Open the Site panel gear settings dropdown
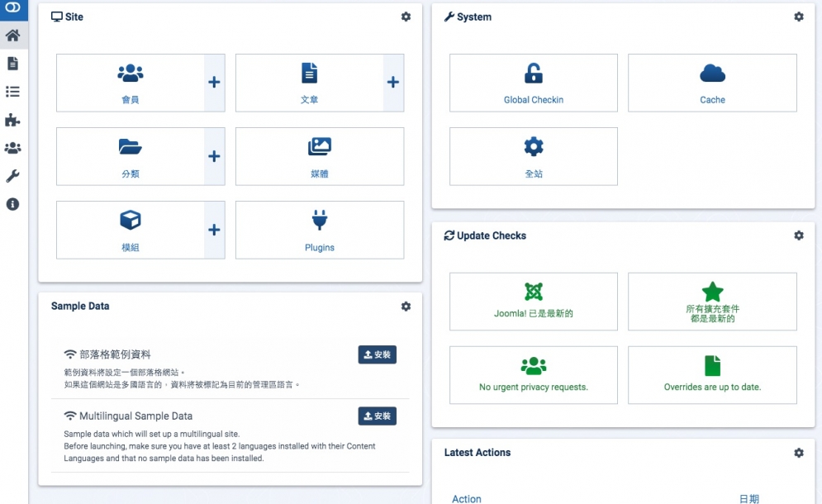This screenshot has width=822, height=504. [x=406, y=17]
